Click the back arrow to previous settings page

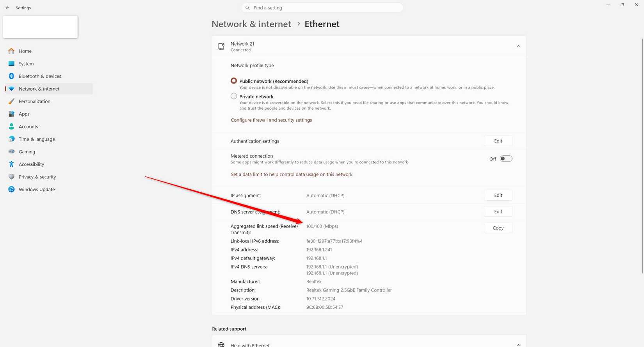tap(7, 7)
